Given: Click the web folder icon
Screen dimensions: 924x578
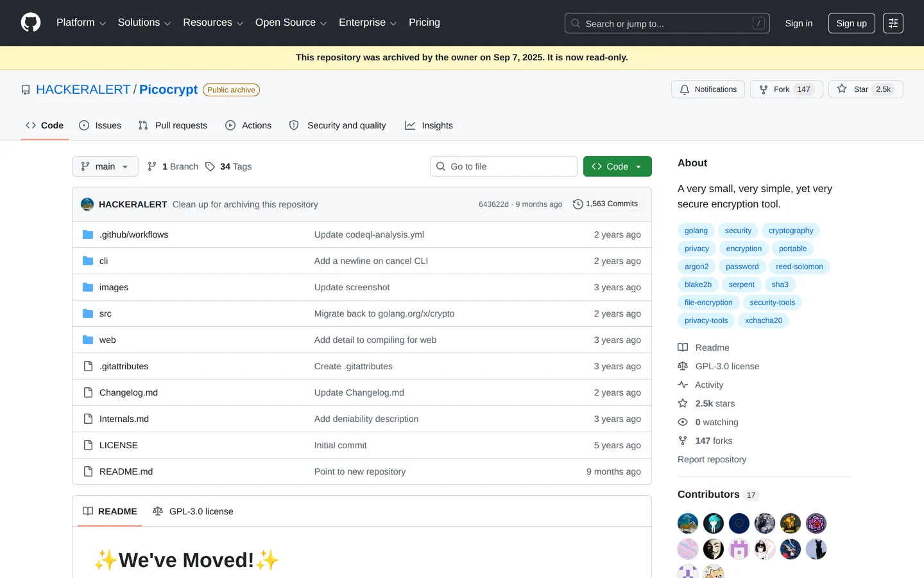Looking at the screenshot, I should pyautogui.click(x=88, y=340).
